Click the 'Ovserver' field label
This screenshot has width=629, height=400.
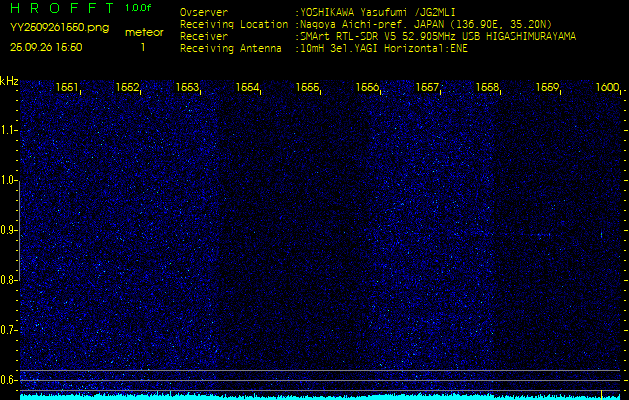point(204,12)
